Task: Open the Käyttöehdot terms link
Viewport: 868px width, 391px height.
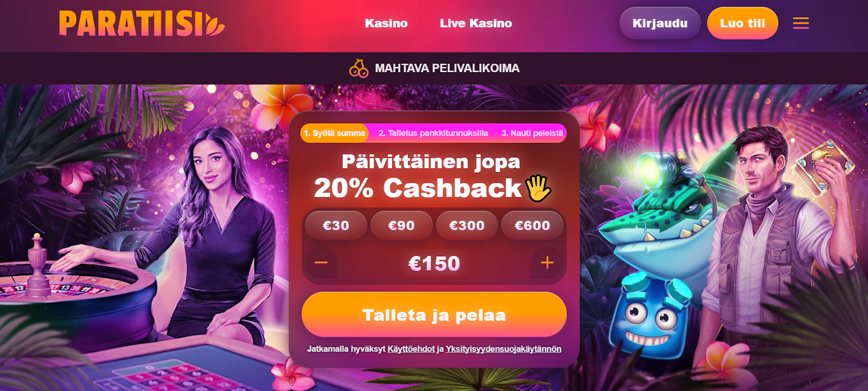Action: pyautogui.click(x=411, y=349)
